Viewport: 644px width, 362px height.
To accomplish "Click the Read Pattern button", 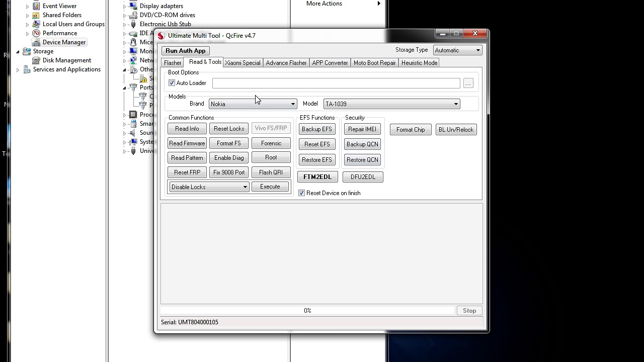I will pyautogui.click(x=187, y=158).
